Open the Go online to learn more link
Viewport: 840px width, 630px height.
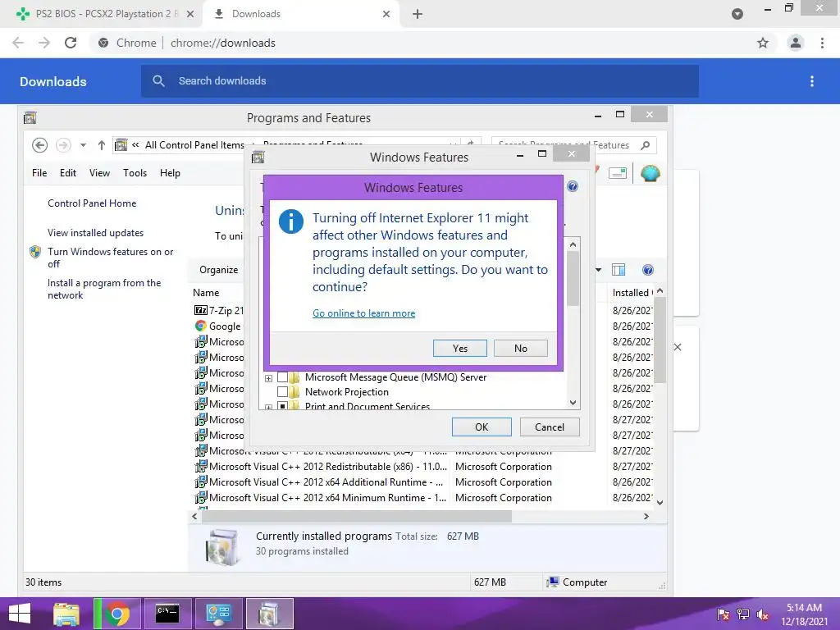[x=363, y=313]
